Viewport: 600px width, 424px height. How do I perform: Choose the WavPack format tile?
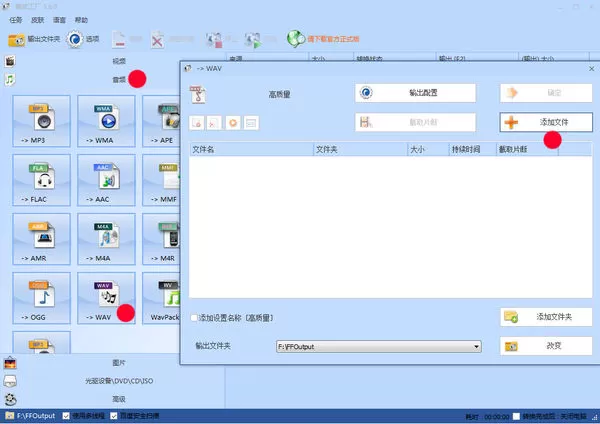point(161,298)
